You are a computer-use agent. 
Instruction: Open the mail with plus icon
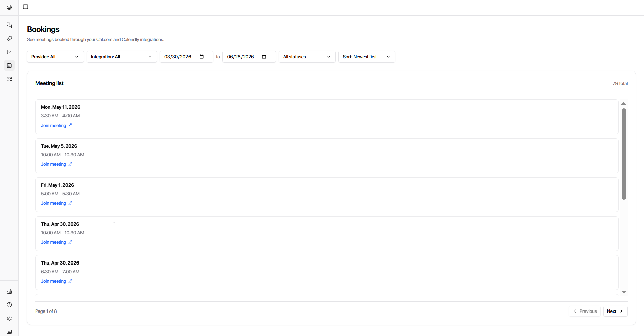[x=9, y=79]
